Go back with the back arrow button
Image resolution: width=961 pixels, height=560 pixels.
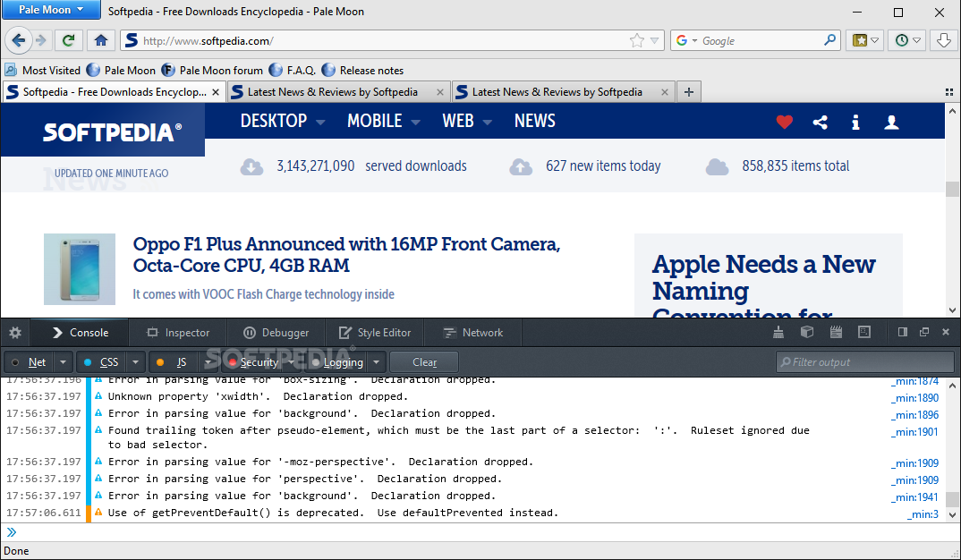coord(19,40)
